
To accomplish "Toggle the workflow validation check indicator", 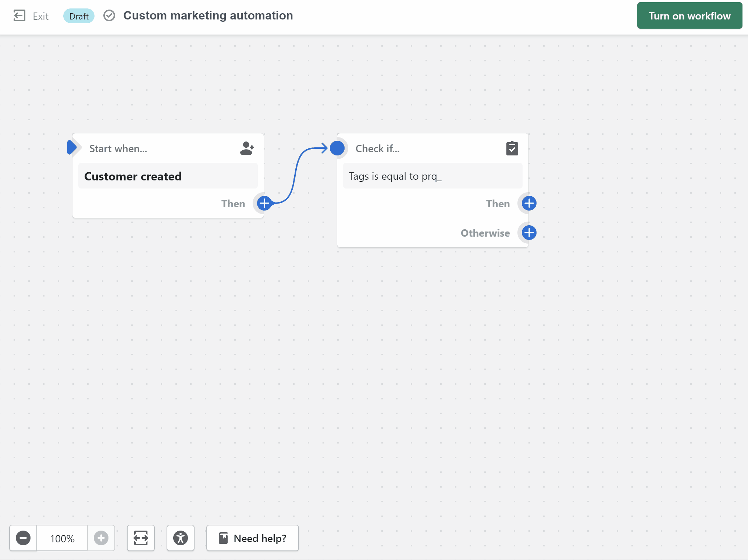I will click(x=109, y=15).
